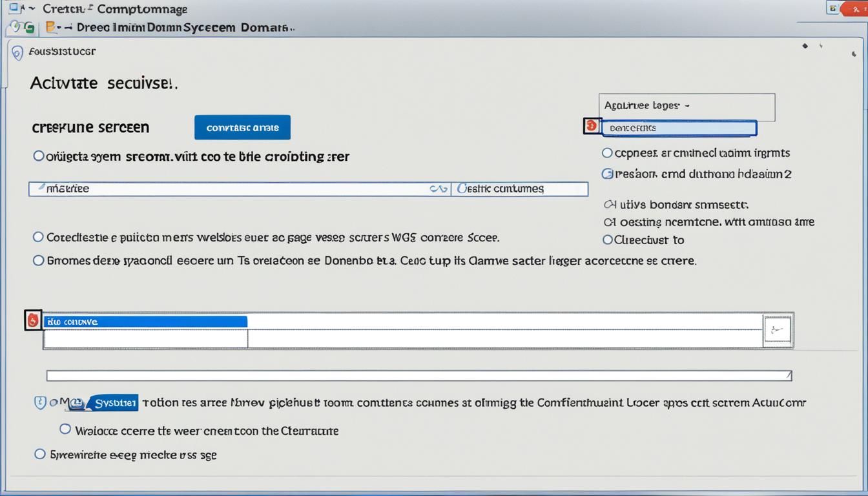Screen dimensions: 868x496
Task: Open the orange folder icon in the navigation bar
Action: click(50, 26)
